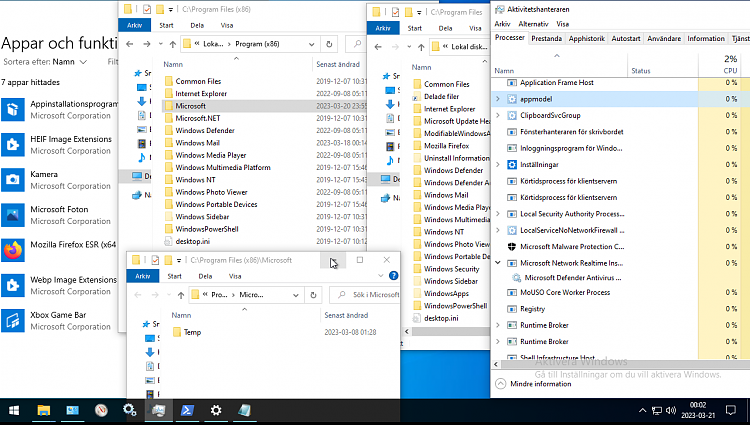Show hidden system tray icons
Image resolution: width=750 pixels, height=425 pixels.
point(642,411)
